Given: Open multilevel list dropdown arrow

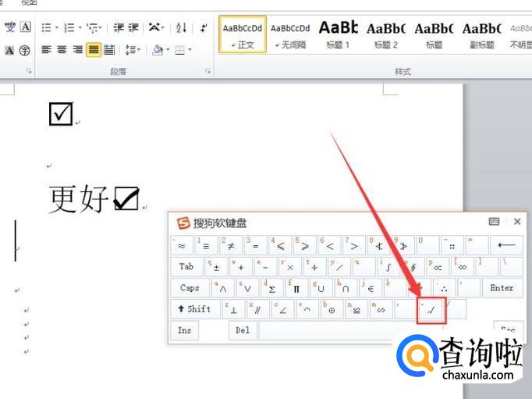Looking at the screenshot, I should point(101,27).
